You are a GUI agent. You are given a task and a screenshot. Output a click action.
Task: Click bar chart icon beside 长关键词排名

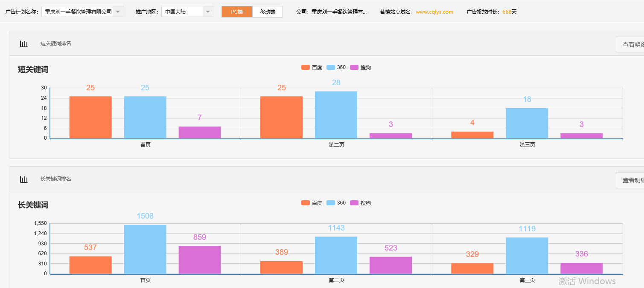[24, 179]
